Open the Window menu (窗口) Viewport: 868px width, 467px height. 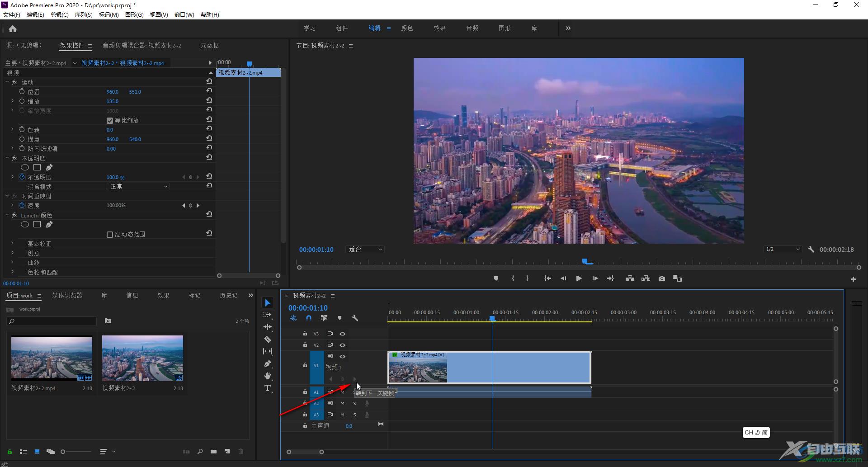click(184, 14)
